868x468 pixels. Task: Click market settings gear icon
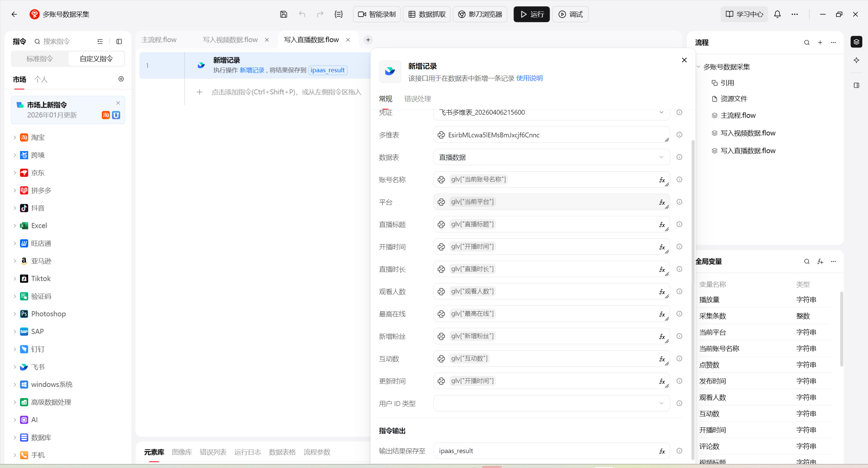121,79
